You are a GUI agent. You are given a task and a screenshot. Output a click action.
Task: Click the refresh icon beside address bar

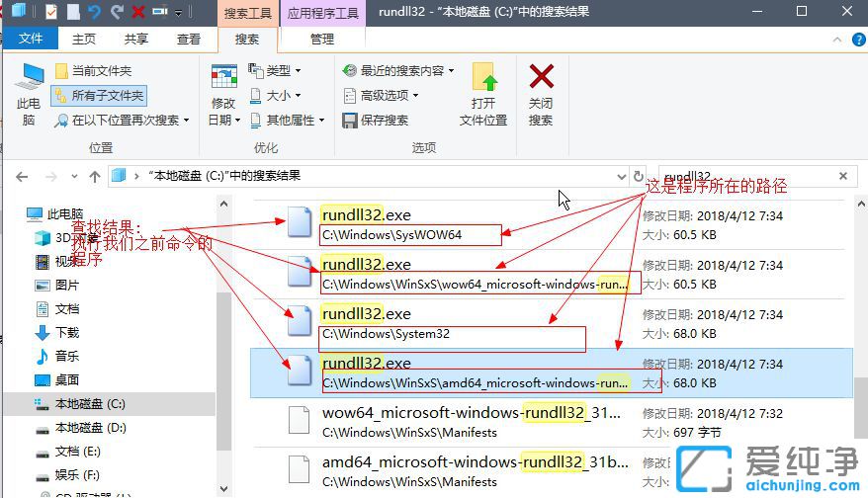tap(639, 176)
